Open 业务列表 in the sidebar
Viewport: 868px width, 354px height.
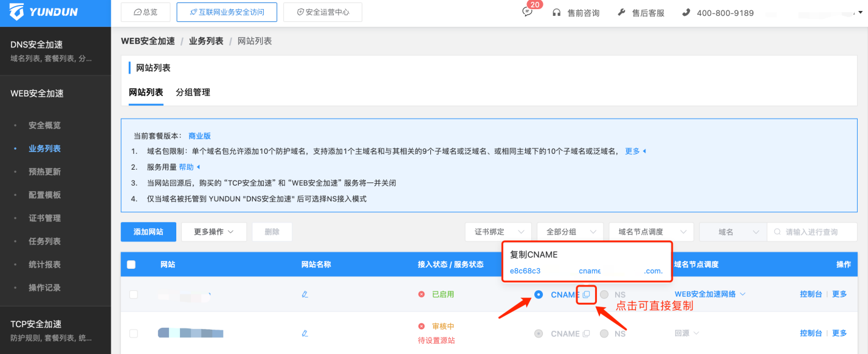[44, 148]
